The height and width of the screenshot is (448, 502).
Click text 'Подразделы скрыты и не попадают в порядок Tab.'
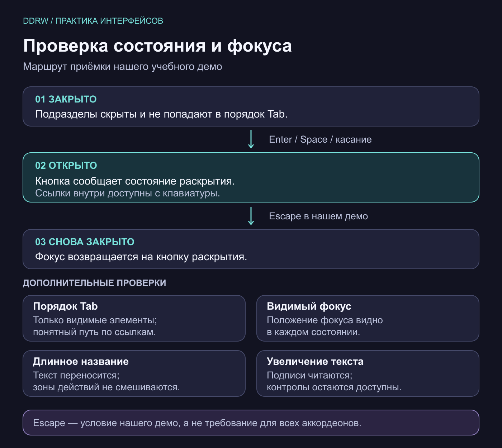tap(161, 114)
